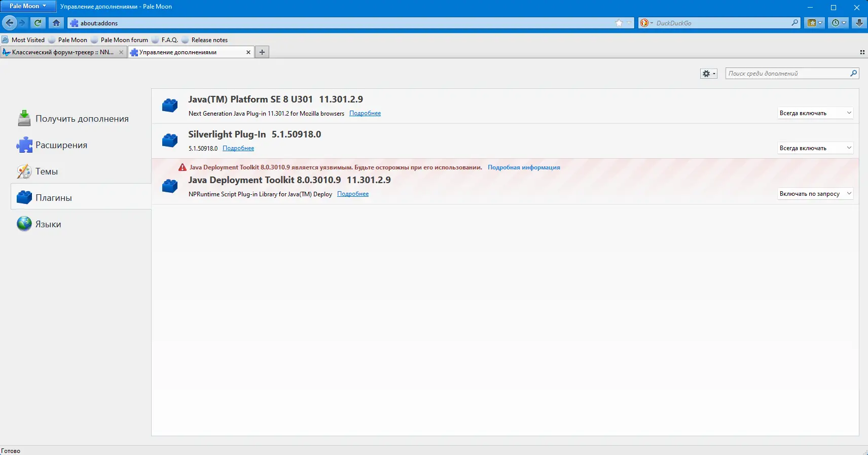Click the magnifier in the DuckDuckGo search box

point(794,23)
